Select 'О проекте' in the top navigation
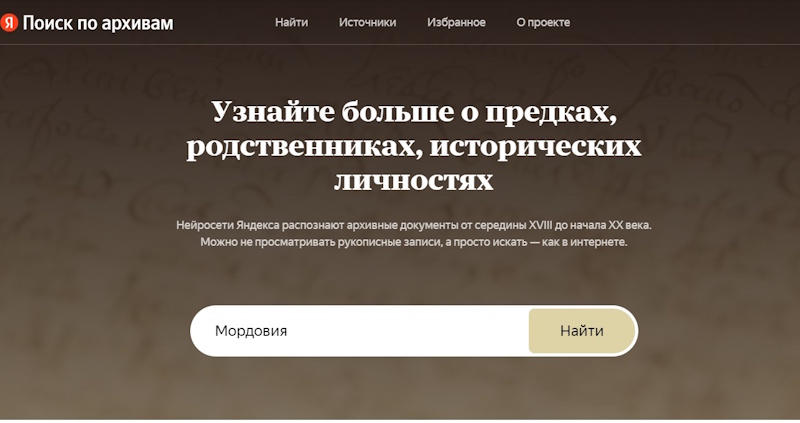Screen dimensions: 800x423 pos(543,22)
